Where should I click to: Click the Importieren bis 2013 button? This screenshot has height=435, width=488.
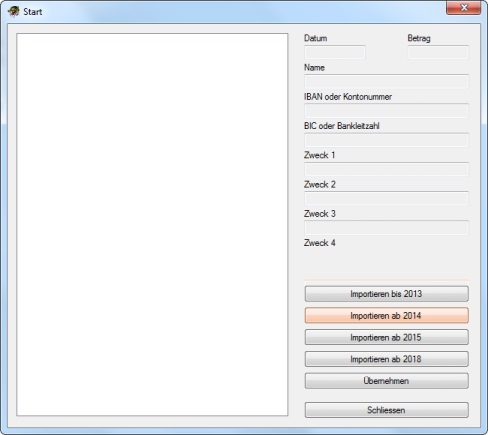click(x=386, y=294)
